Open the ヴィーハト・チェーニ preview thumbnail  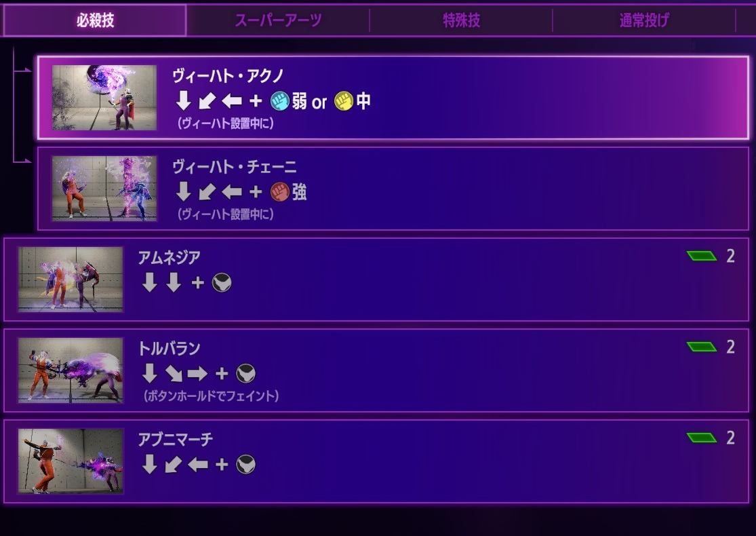(x=104, y=189)
